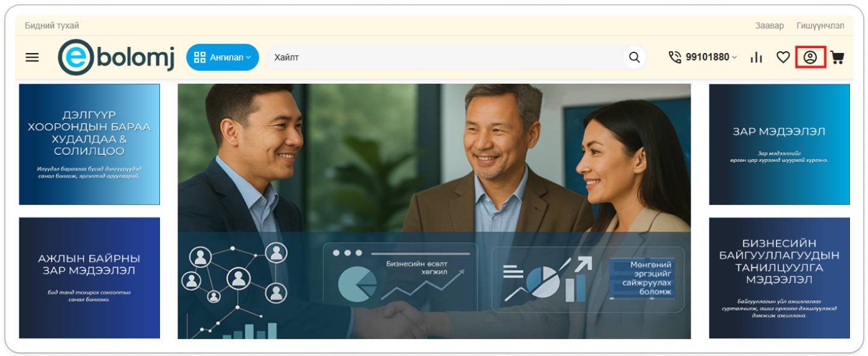Image resolution: width=868 pixels, height=356 pixels.
Task: Open the Дэлгүүр хоорондын бараа худалдаа banner
Action: (89, 144)
